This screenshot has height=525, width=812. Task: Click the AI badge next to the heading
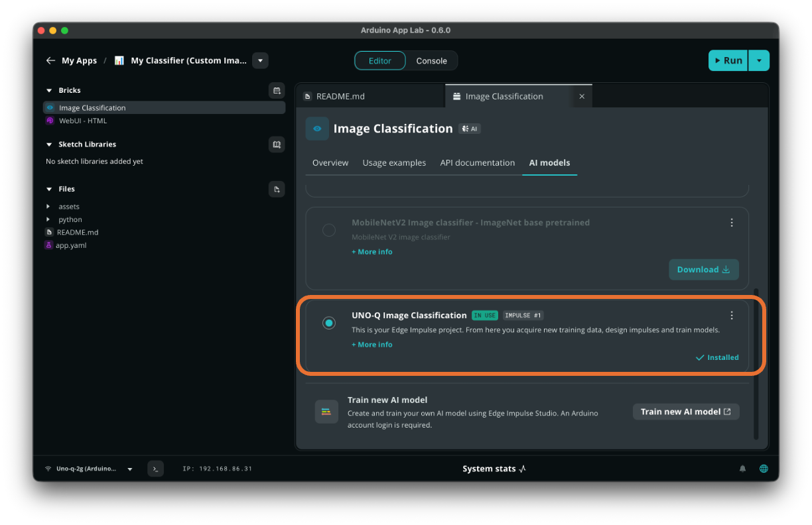(470, 129)
